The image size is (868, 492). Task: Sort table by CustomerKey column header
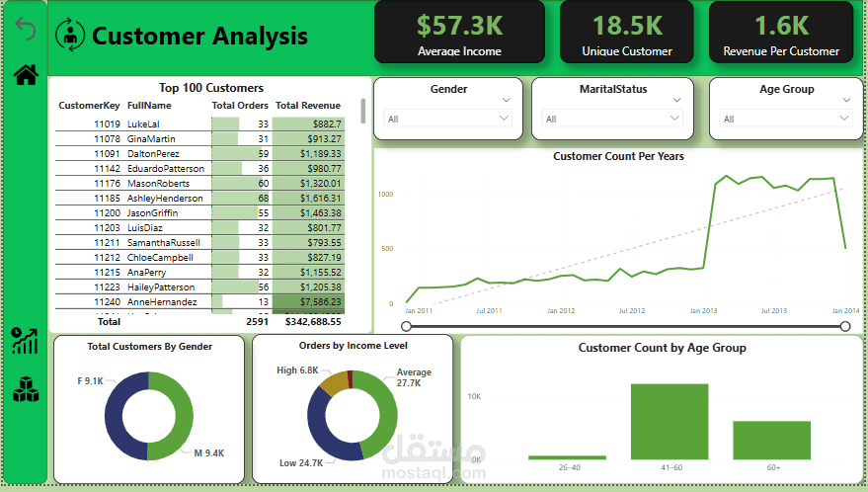click(89, 106)
